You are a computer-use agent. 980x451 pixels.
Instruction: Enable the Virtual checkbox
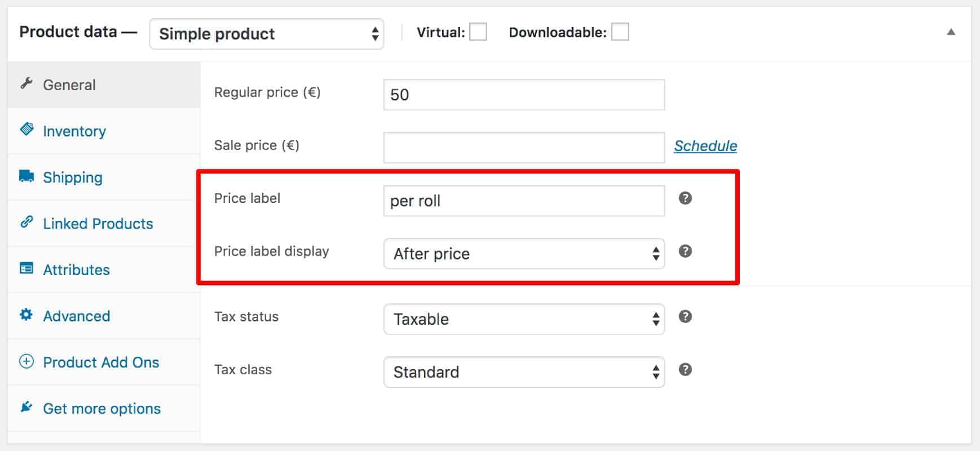click(478, 32)
